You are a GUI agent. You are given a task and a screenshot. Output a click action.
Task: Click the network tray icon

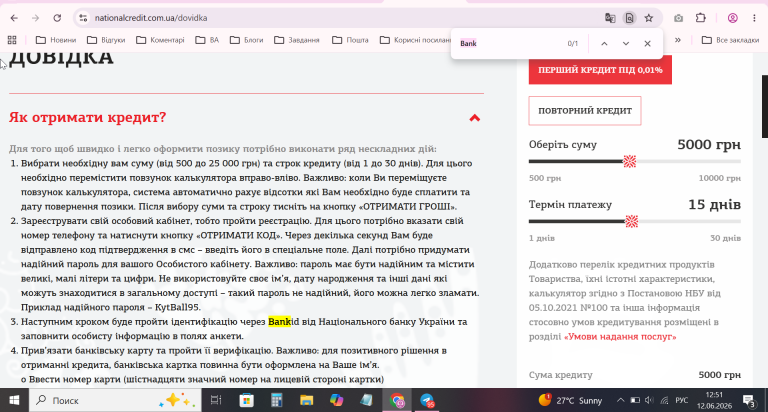tap(664, 400)
